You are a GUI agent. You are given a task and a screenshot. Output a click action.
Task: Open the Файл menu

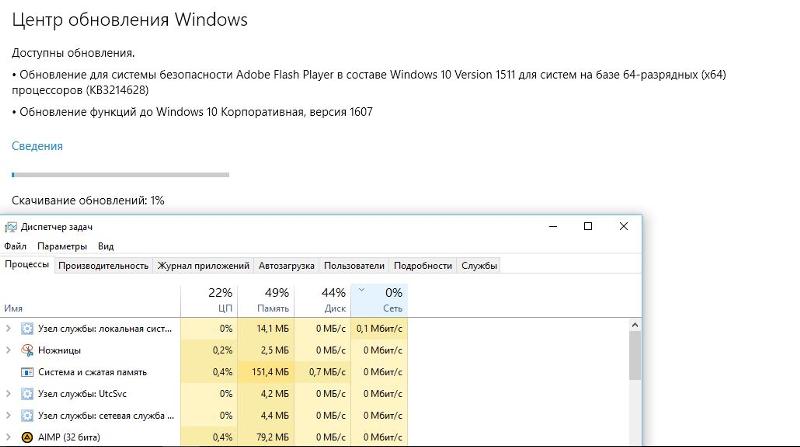[x=15, y=246]
